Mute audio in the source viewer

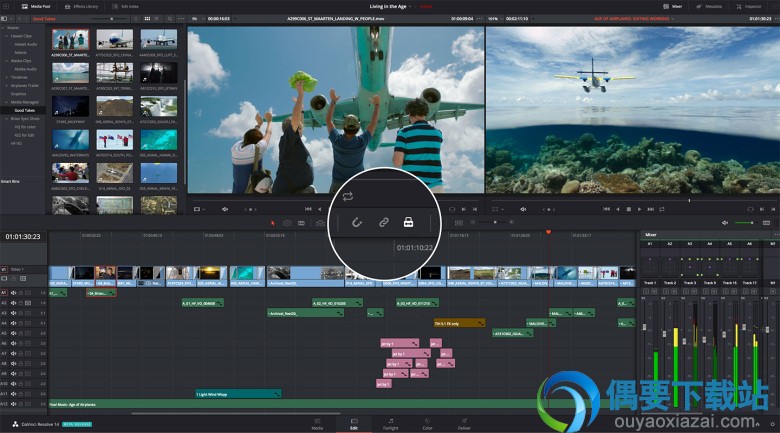pyautogui.click(x=225, y=209)
